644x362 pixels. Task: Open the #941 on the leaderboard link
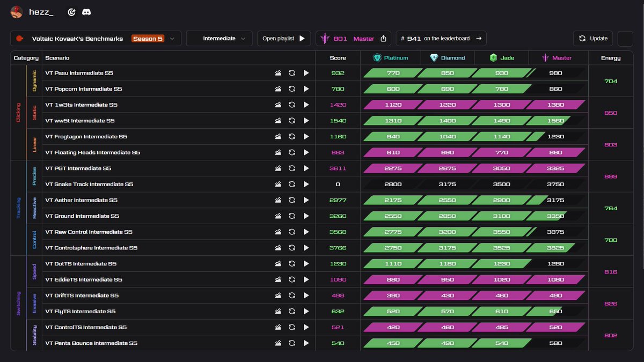441,39
